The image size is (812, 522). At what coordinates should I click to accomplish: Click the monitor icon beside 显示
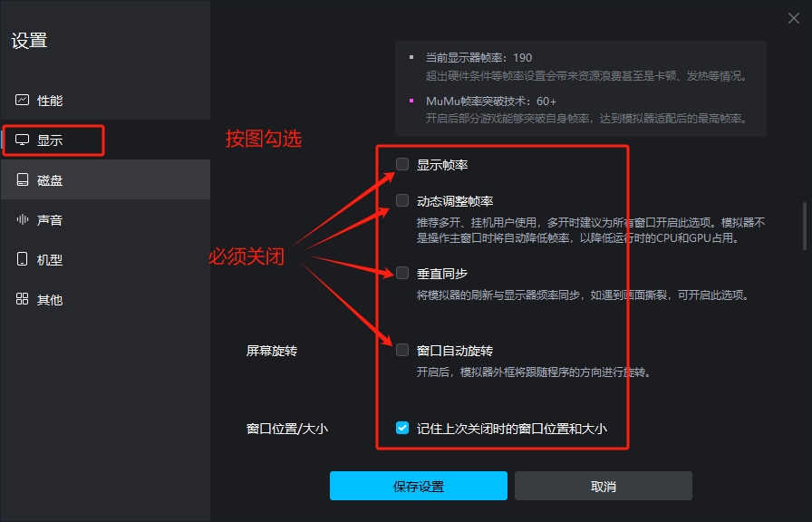click(x=23, y=140)
